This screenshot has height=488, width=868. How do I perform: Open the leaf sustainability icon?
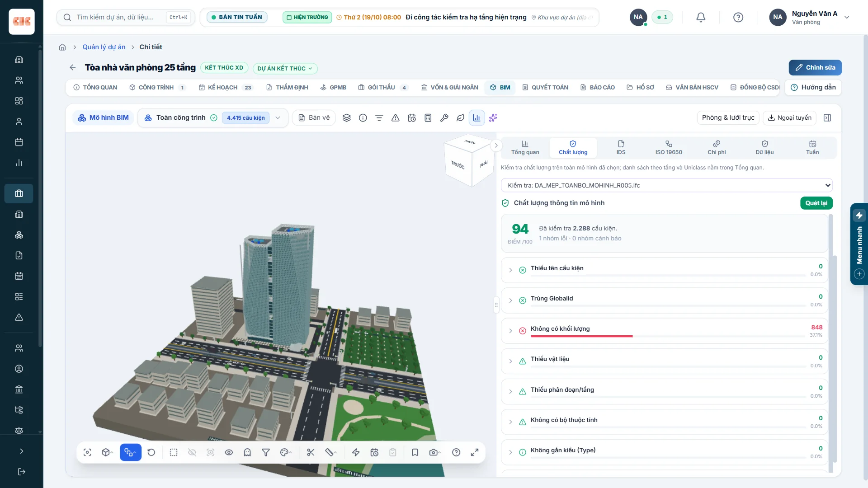pyautogui.click(x=460, y=118)
